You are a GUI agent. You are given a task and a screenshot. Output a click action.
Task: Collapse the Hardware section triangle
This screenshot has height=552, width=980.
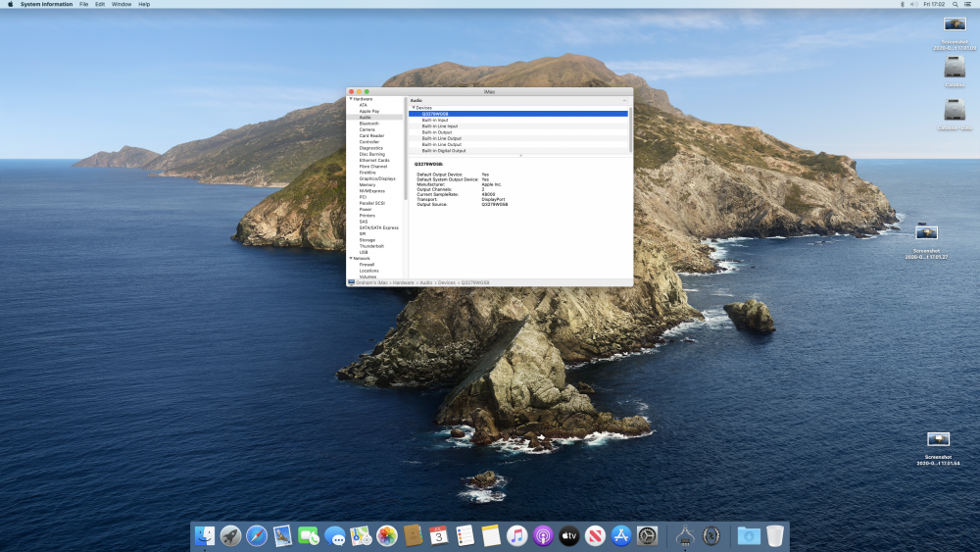[351, 99]
